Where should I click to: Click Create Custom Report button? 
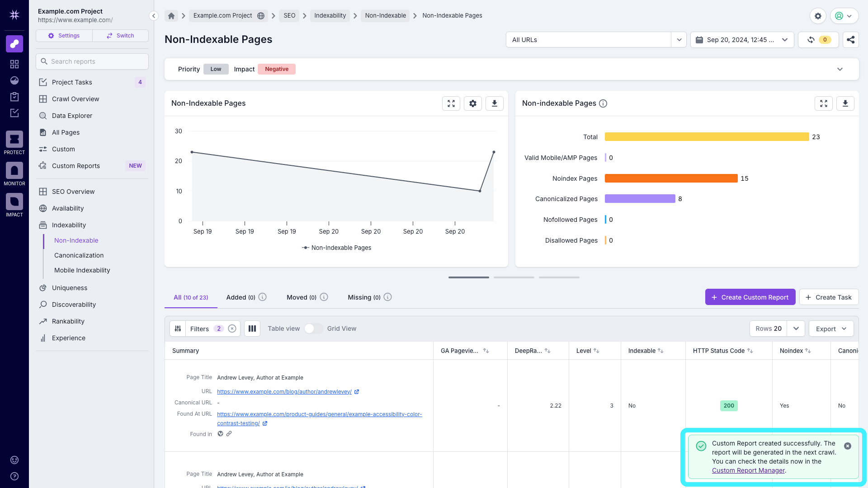(750, 297)
